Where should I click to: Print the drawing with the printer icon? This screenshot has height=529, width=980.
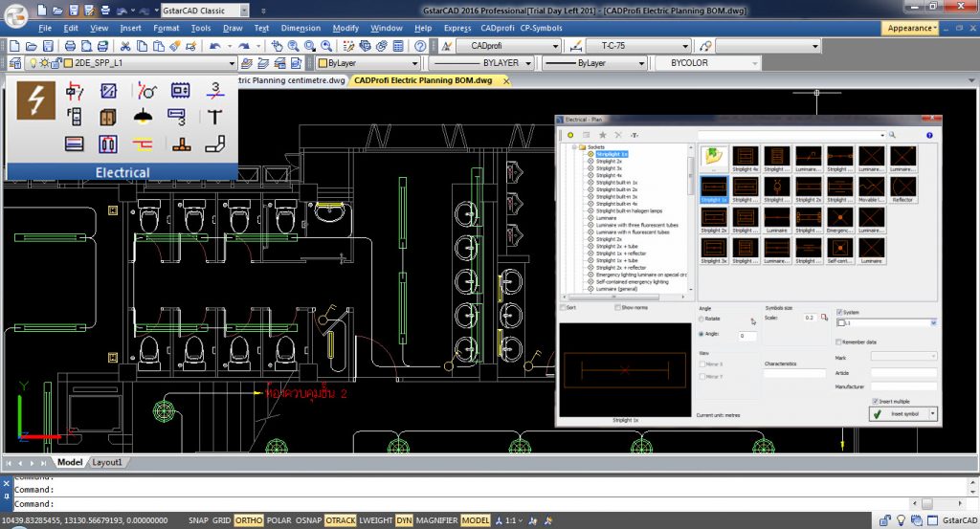click(x=70, y=46)
